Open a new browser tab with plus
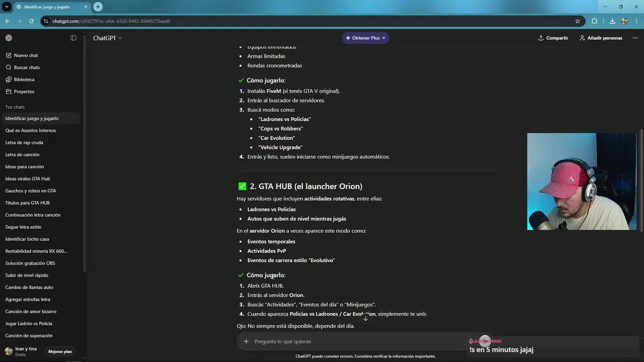 click(98, 7)
